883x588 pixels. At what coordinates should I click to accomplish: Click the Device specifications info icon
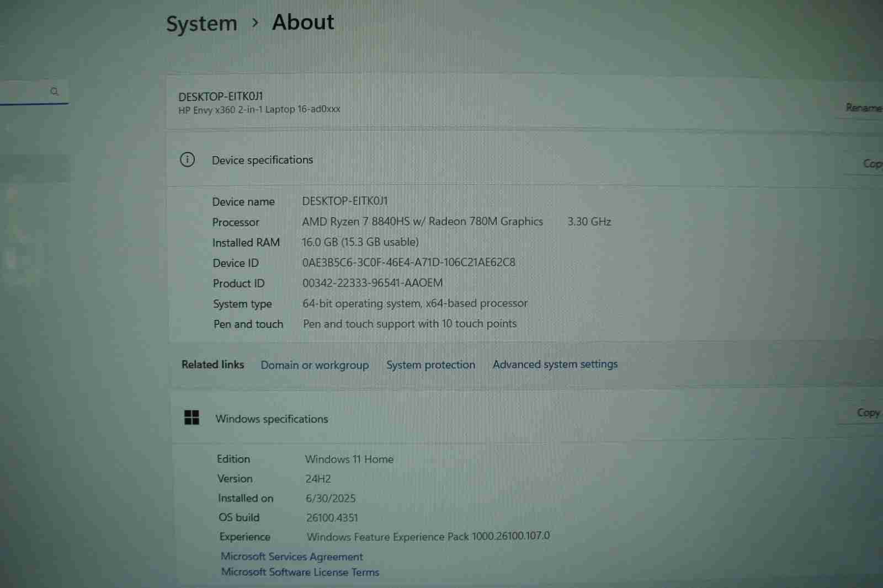188,160
